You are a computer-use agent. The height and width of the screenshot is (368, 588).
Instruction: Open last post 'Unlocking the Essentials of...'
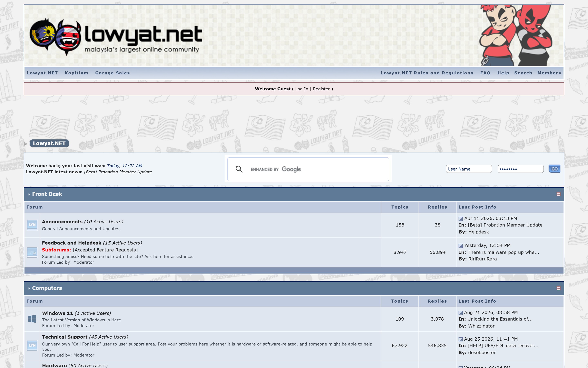tap(500, 319)
